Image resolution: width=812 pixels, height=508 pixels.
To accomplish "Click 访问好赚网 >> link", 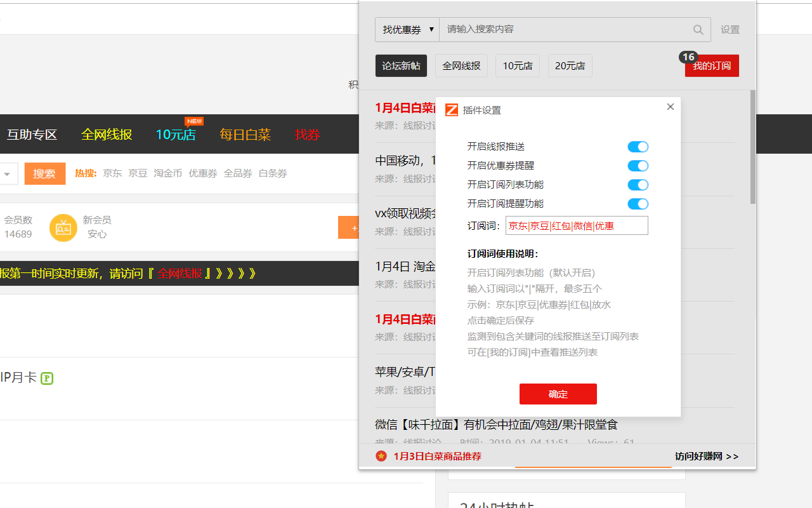I will [707, 457].
